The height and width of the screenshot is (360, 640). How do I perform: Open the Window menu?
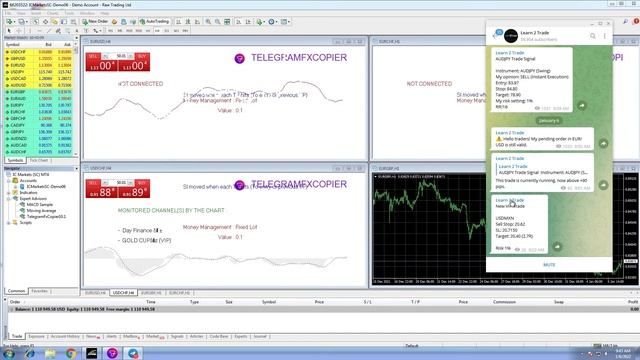(x=87, y=13)
